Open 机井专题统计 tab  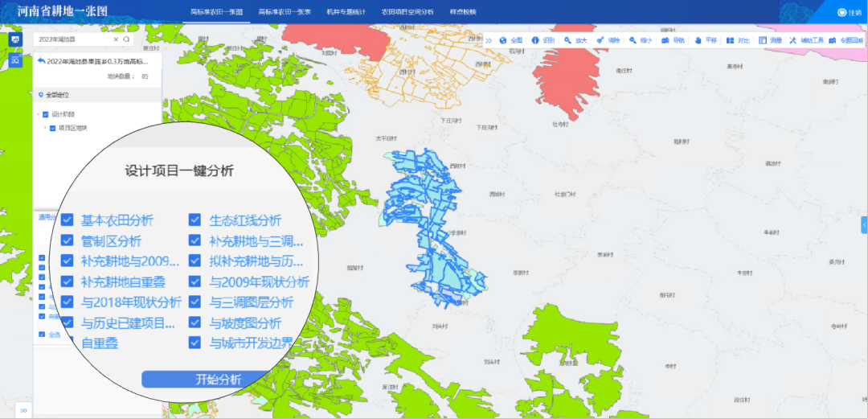click(x=346, y=11)
